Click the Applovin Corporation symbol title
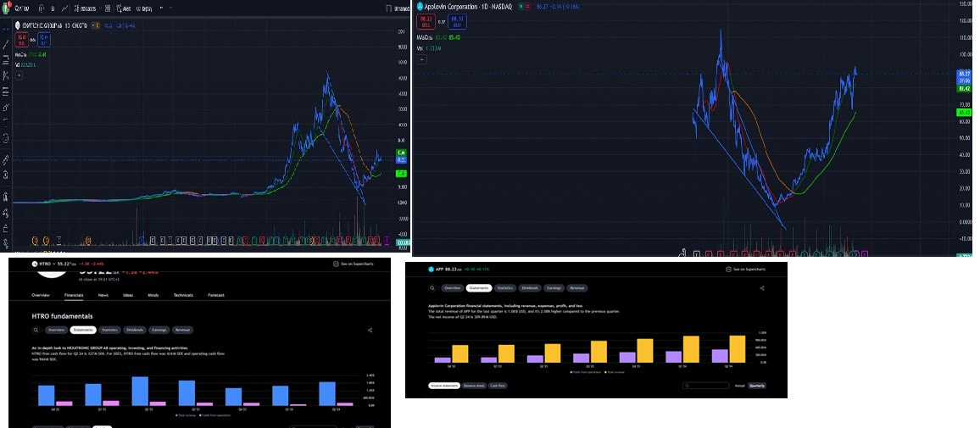Screen dimensions: 980x428 468,6
